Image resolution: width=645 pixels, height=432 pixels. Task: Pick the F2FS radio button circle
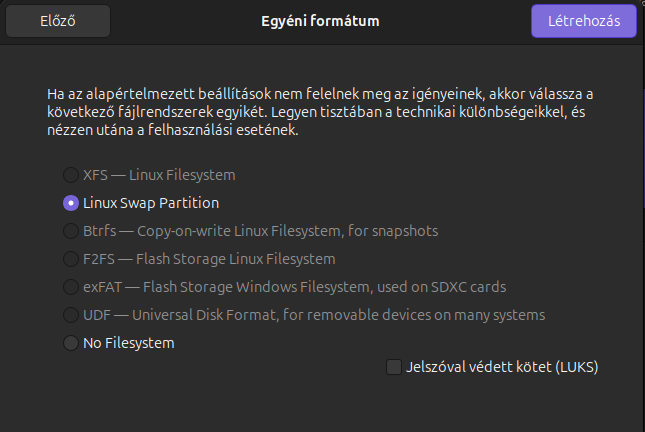point(71,259)
